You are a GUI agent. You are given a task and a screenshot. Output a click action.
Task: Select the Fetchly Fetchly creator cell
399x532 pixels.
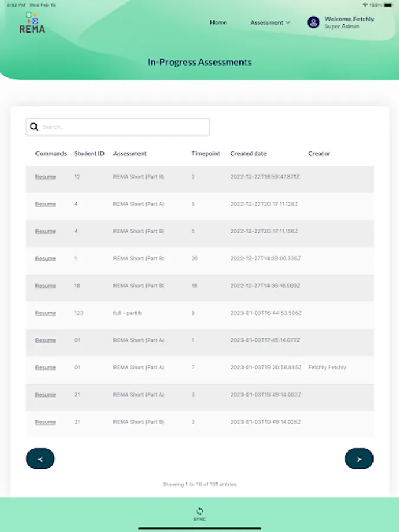click(327, 368)
